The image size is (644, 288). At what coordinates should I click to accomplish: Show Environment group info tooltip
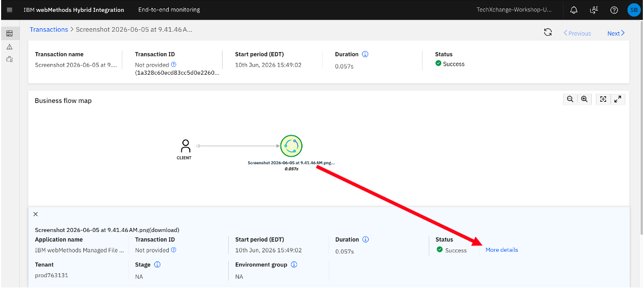point(294,265)
